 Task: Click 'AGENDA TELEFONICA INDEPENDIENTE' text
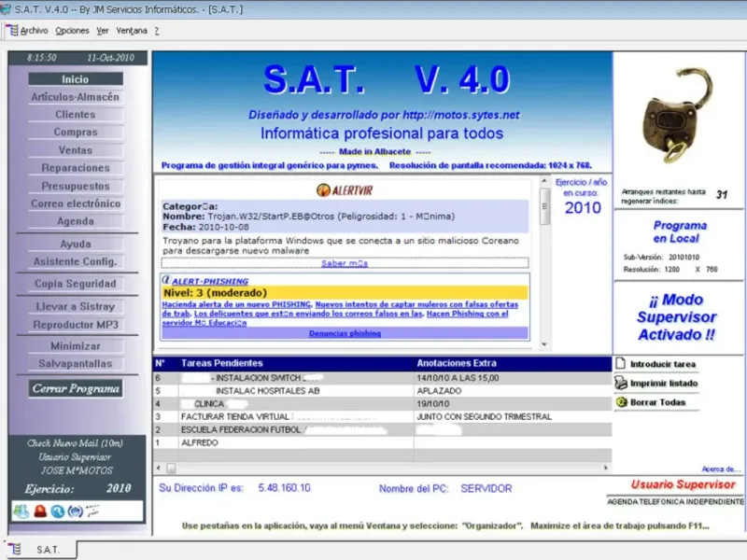click(675, 501)
